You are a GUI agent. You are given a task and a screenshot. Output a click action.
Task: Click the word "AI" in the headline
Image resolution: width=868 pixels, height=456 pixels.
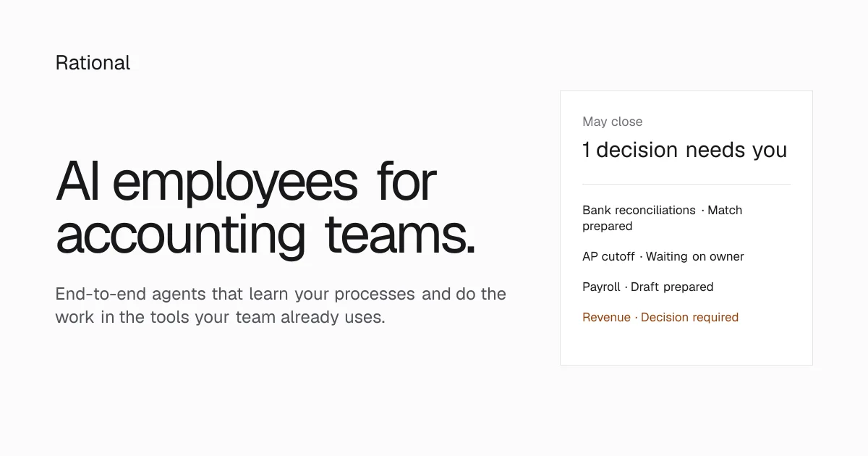click(78, 182)
